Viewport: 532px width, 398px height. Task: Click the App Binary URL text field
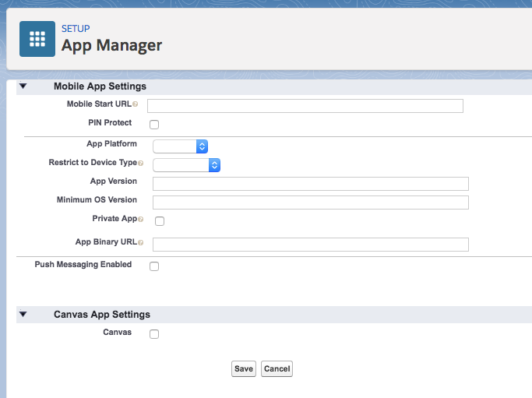coord(311,245)
